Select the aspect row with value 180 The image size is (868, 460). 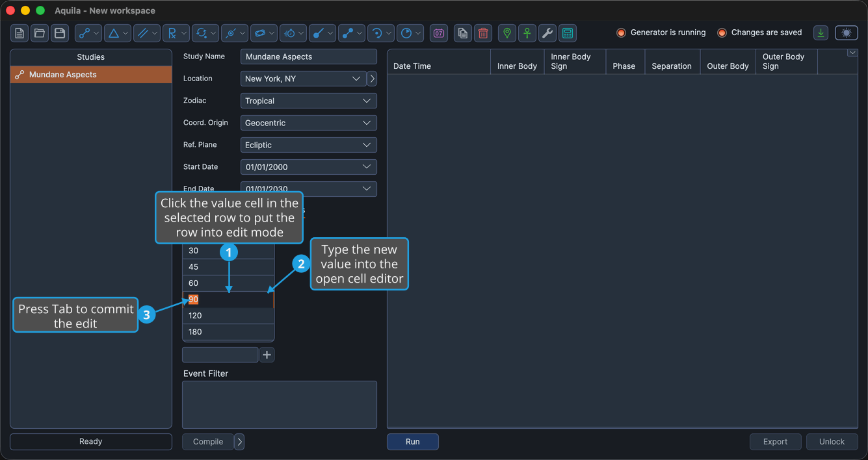228,332
